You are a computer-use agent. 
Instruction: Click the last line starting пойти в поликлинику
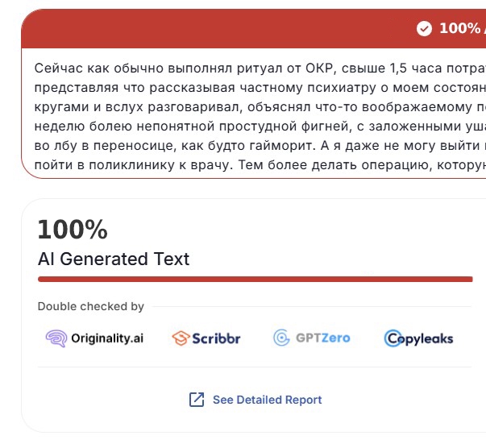point(260,165)
